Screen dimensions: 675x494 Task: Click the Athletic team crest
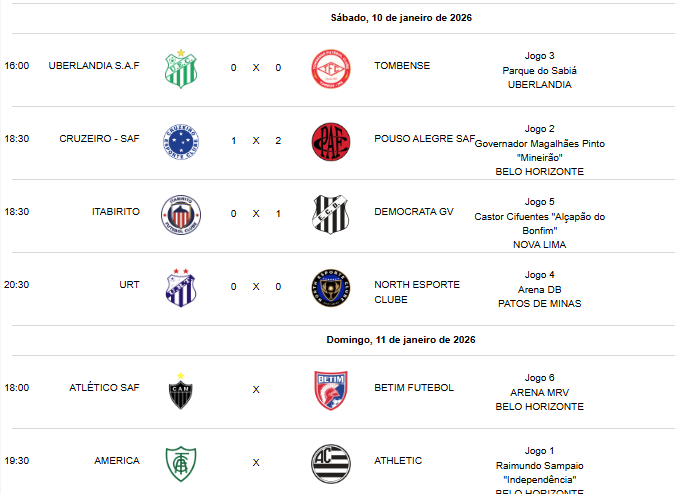pyautogui.click(x=330, y=462)
